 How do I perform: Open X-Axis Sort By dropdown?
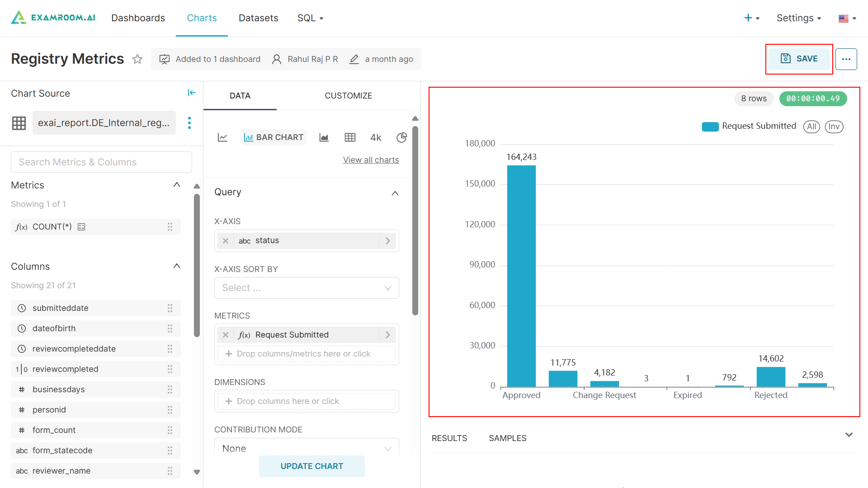click(x=307, y=288)
